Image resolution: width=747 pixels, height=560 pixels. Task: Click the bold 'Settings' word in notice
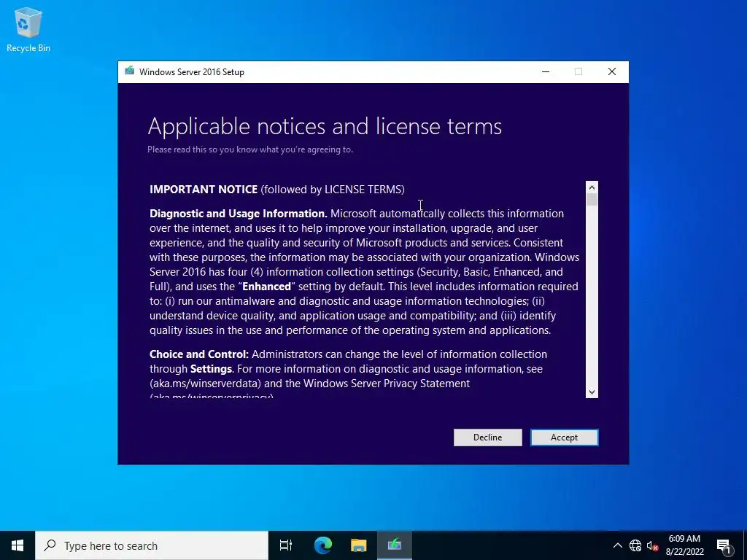pos(211,369)
